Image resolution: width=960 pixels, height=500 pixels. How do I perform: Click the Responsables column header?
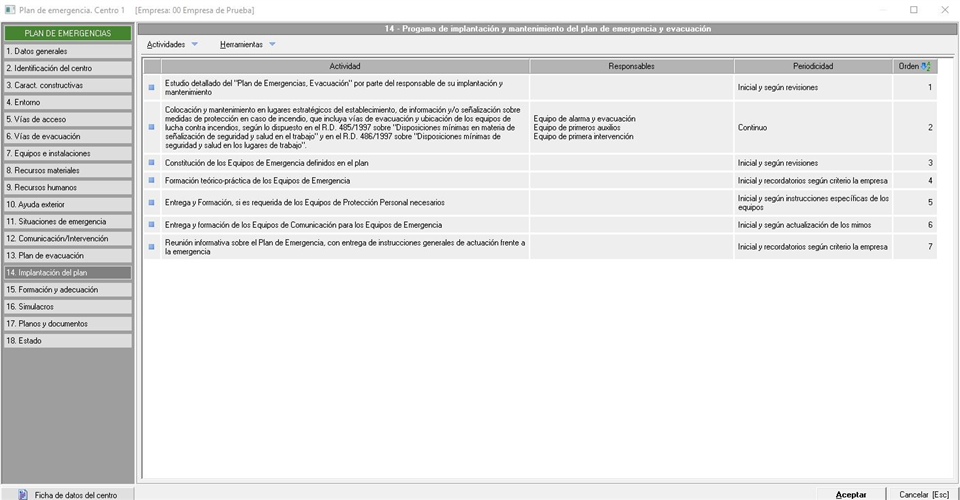[x=631, y=66]
